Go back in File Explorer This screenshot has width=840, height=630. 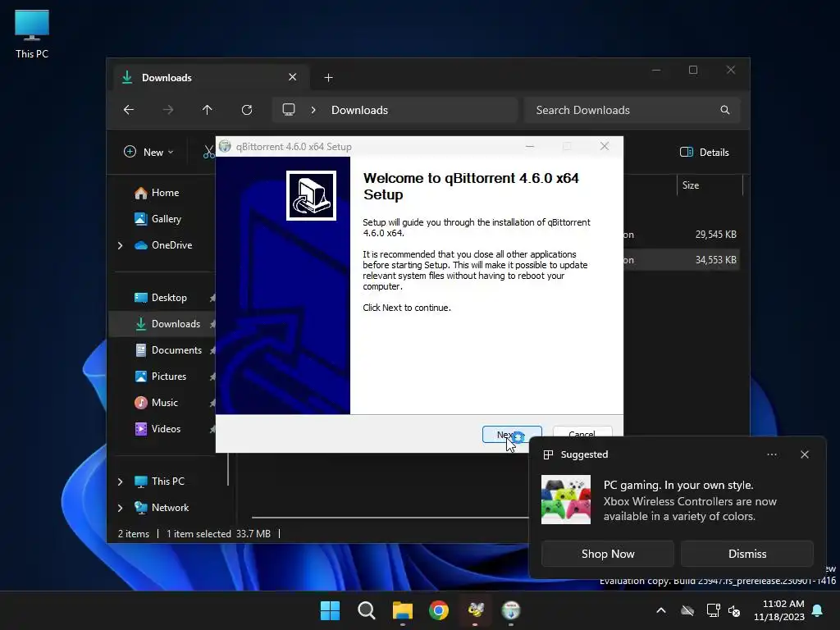[x=129, y=110]
